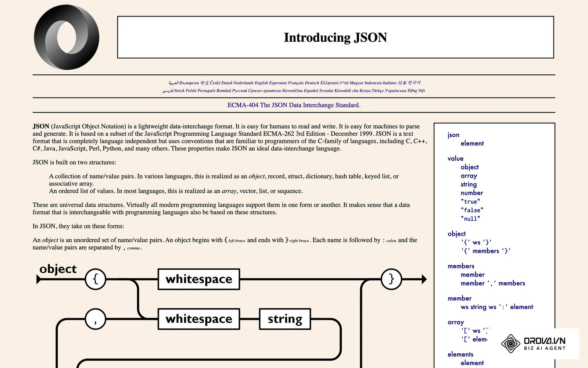
Task: Click the string box in object diagram
Action: [x=285, y=319]
